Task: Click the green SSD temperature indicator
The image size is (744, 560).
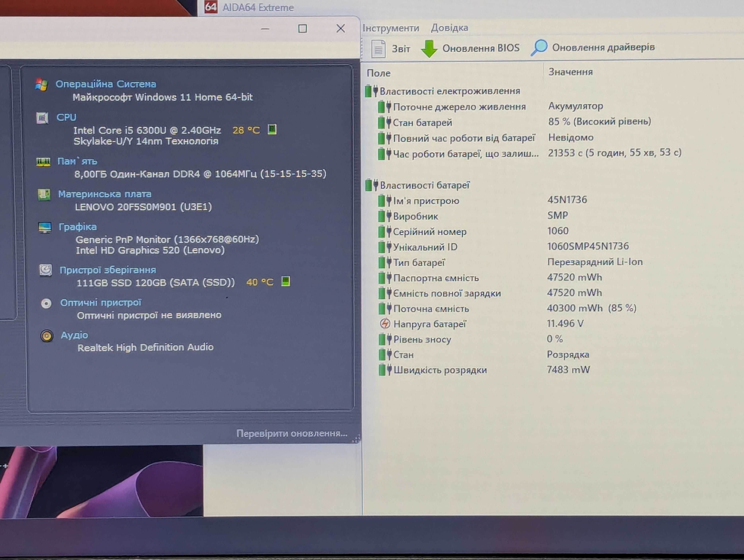Action: 286,281
